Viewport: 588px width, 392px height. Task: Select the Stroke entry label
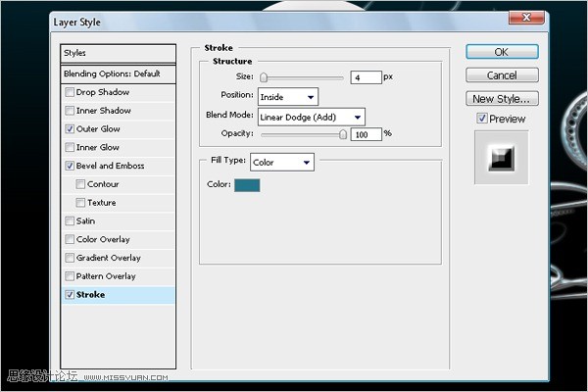(91, 295)
